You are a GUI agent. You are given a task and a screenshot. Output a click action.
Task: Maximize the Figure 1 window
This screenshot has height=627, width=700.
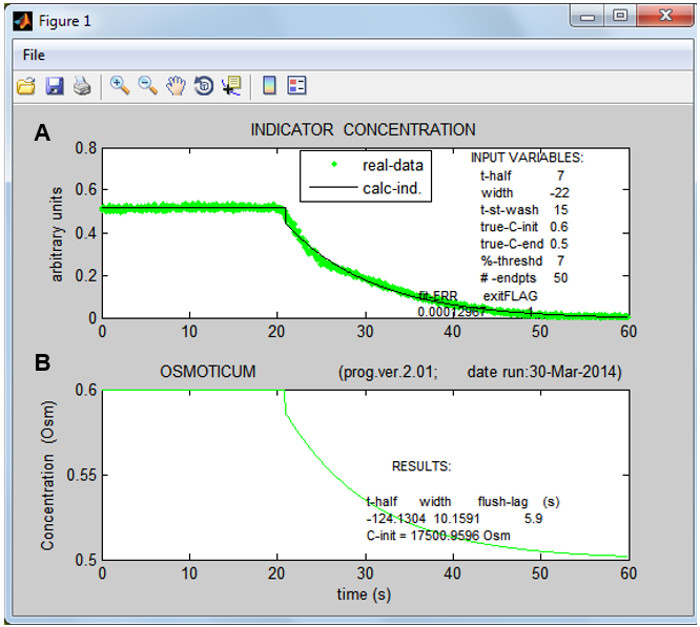(x=620, y=16)
